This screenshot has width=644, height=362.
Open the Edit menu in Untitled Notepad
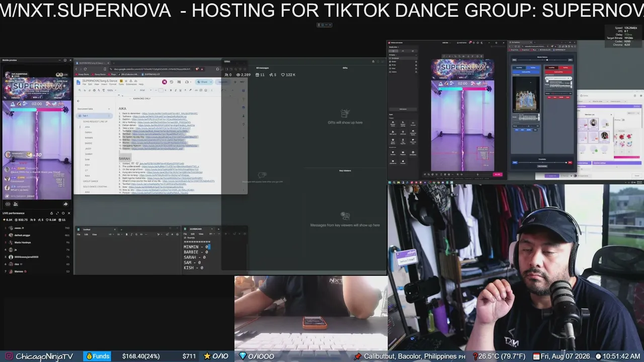86,234
